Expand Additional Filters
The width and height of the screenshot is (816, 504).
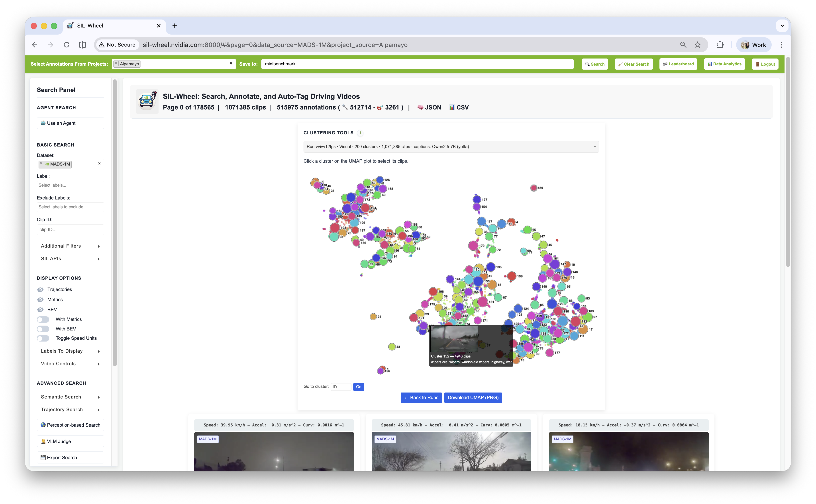[70, 246]
